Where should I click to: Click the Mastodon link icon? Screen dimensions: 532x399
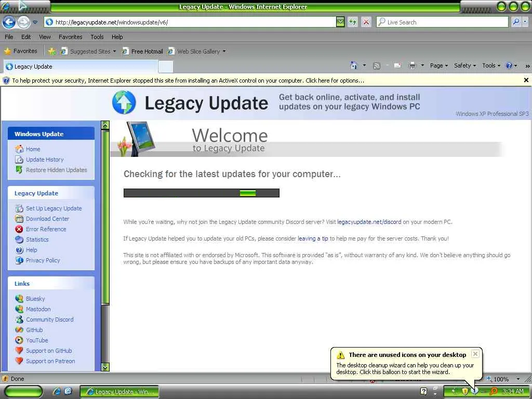coord(19,309)
